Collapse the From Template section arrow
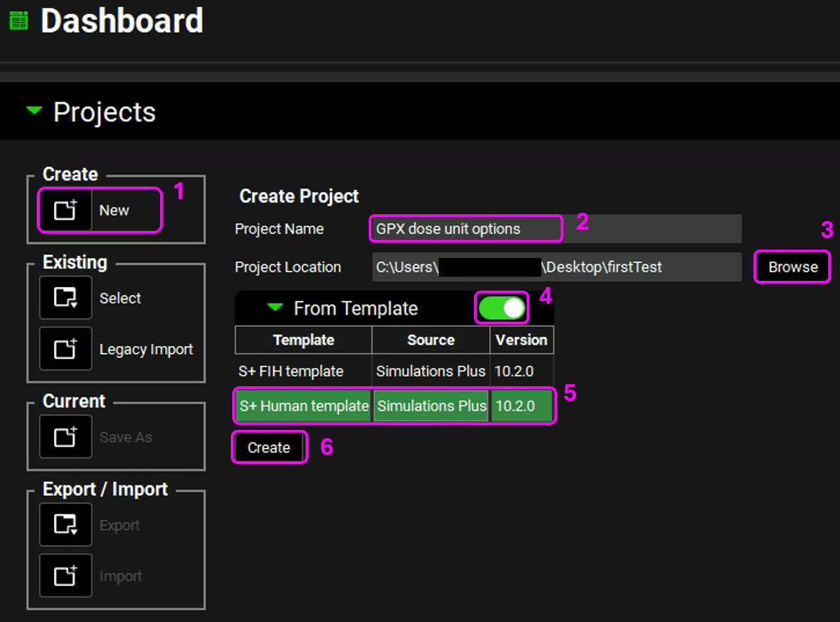The height and width of the screenshot is (622, 840). point(275,308)
